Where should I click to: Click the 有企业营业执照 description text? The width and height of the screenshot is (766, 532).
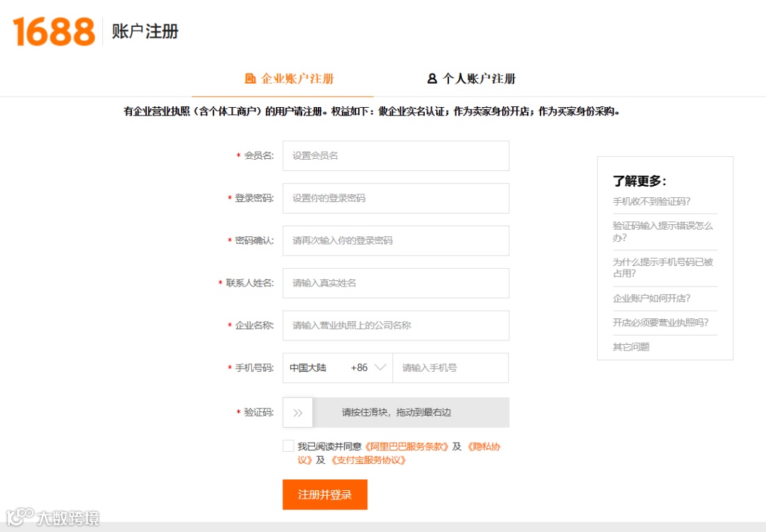(x=372, y=112)
